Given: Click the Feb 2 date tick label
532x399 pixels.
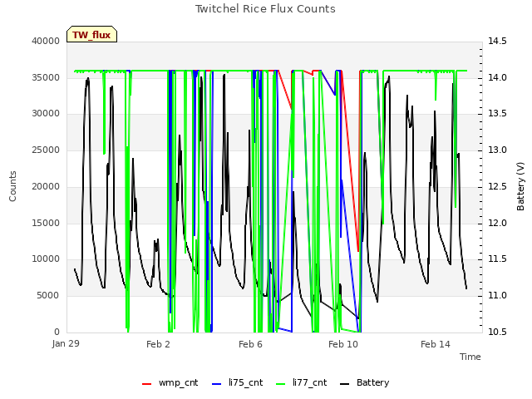Looking at the screenshot, I should click(x=158, y=344).
